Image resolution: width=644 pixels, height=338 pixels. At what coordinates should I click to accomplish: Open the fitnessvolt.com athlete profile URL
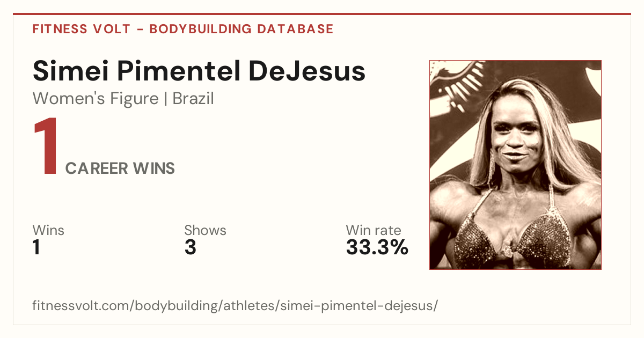pyautogui.click(x=235, y=306)
